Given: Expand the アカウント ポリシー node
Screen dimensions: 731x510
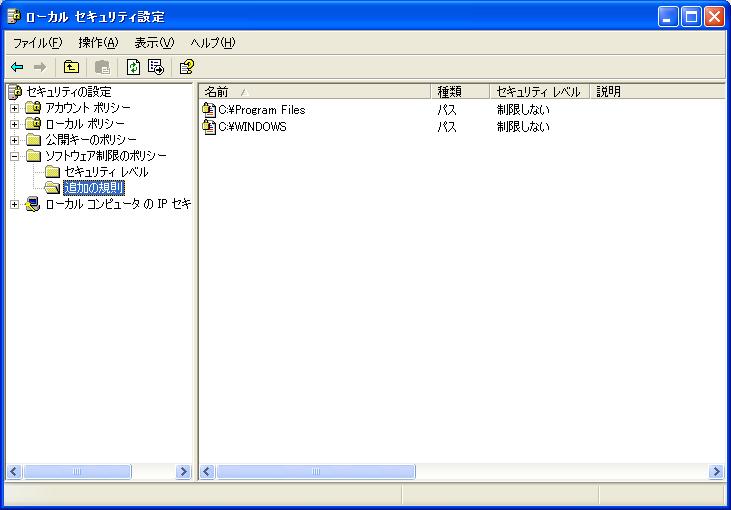Looking at the screenshot, I should (14, 108).
